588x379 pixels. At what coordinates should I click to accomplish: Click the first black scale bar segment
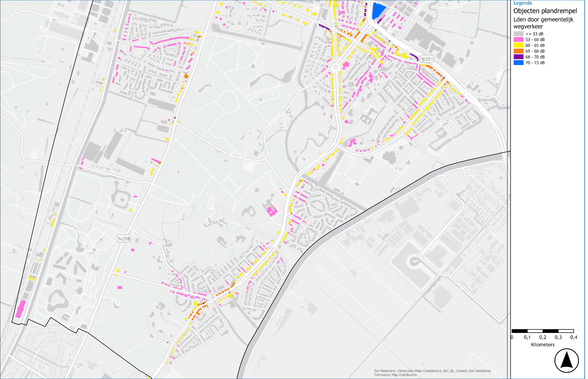coord(520,331)
